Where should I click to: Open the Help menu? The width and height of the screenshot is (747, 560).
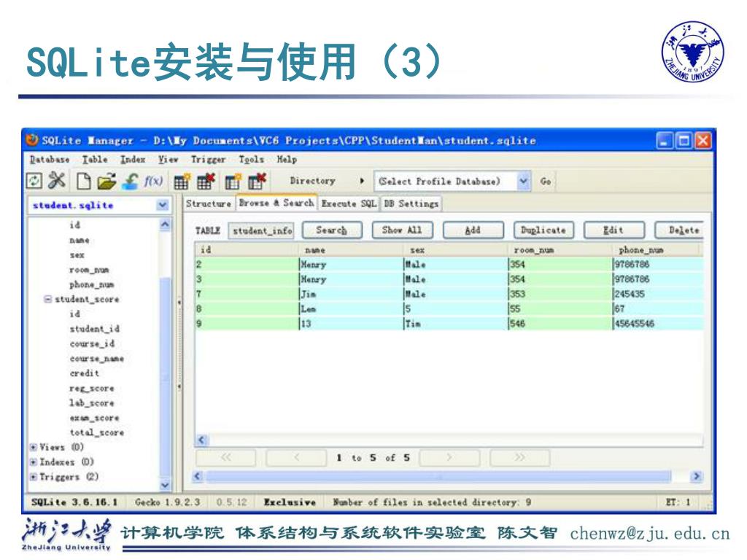287,160
